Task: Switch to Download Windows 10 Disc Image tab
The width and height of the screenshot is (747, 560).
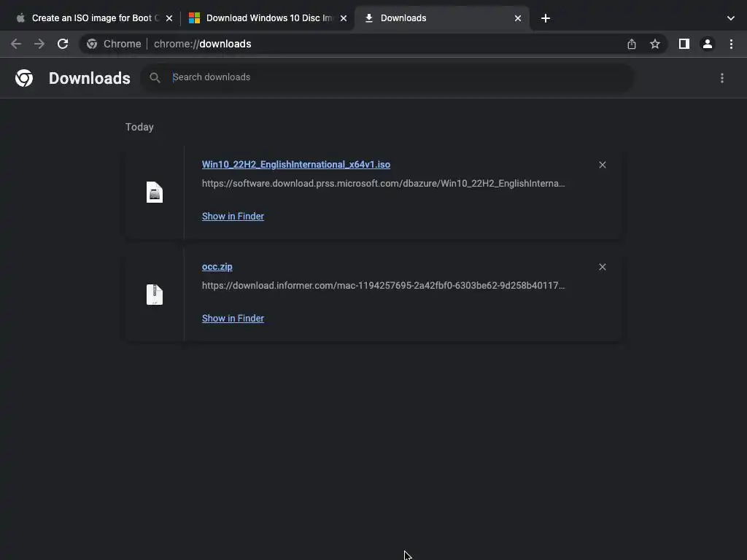Action: tap(266, 18)
